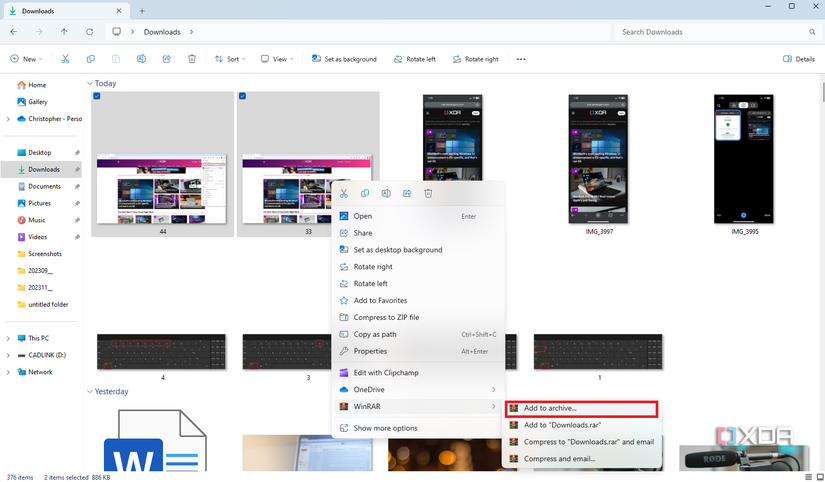The image size is (825, 482).
Task: Click the Cut icon in context menu
Action: (x=344, y=193)
